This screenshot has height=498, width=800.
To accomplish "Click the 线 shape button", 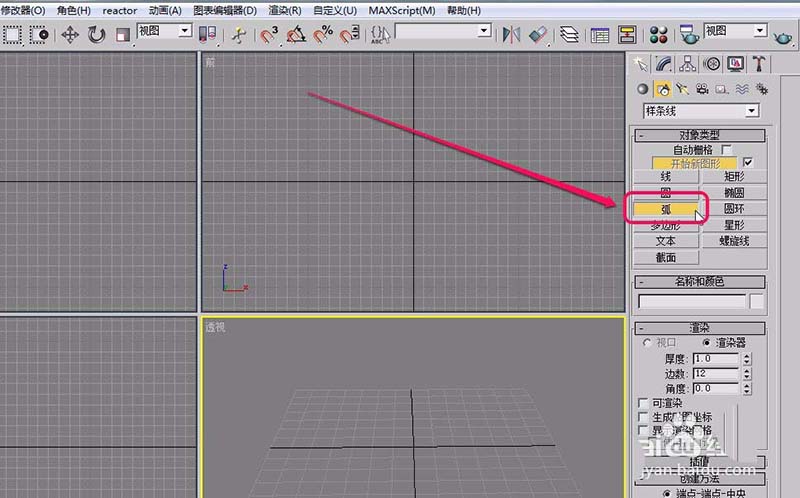I will [666, 177].
